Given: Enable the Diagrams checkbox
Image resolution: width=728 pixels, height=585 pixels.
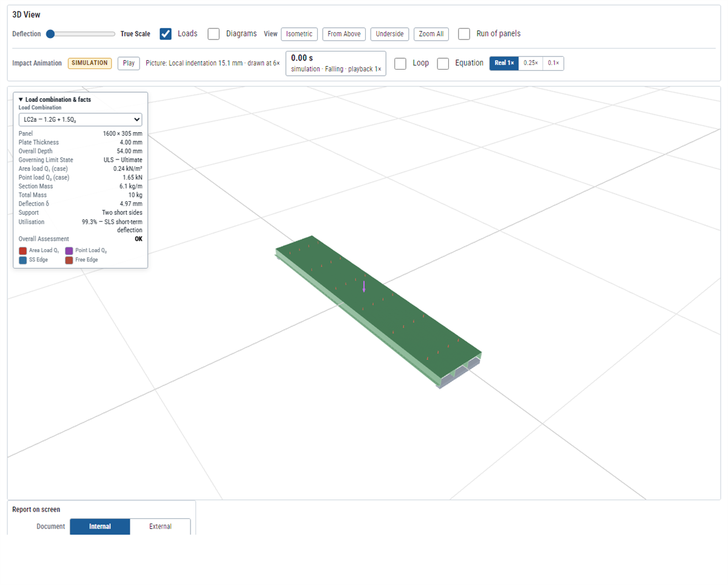Looking at the screenshot, I should [x=214, y=34].
